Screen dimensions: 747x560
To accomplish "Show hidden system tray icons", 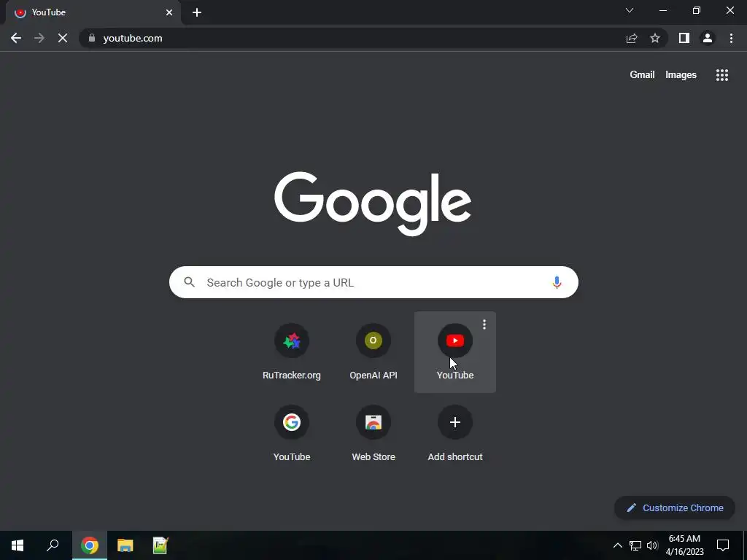I will pyautogui.click(x=617, y=545).
